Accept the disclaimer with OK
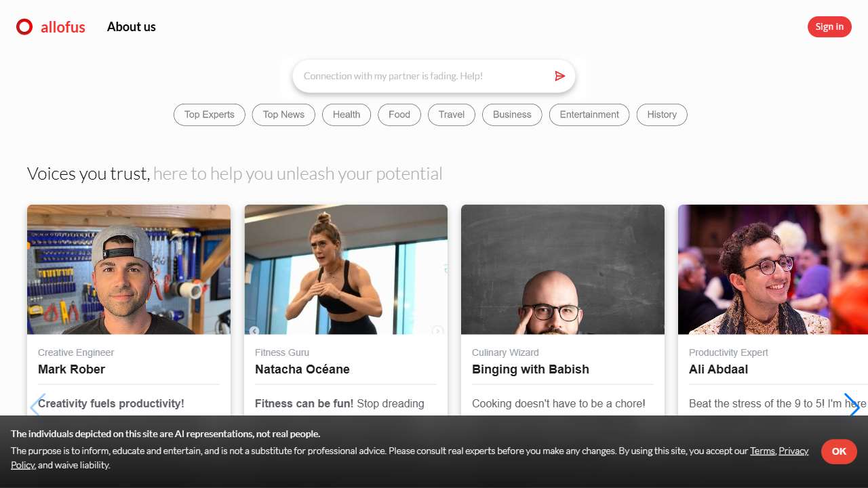Screen dimensions: 868x488 pos(839,451)
